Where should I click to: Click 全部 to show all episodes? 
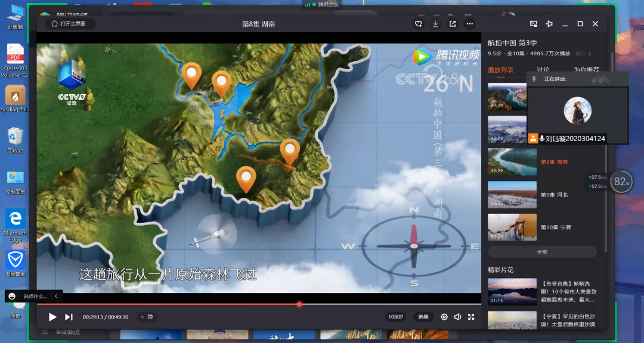(x=542, y=252)
